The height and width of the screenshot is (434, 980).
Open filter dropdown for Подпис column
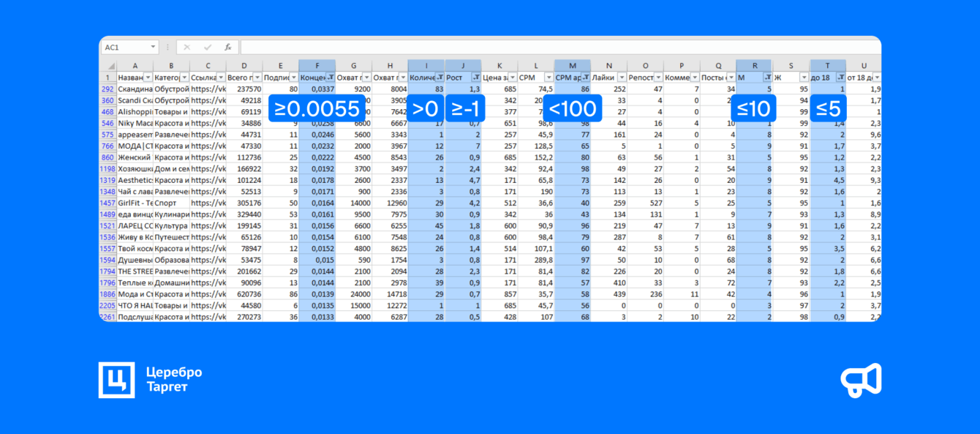tap(293, 77)
